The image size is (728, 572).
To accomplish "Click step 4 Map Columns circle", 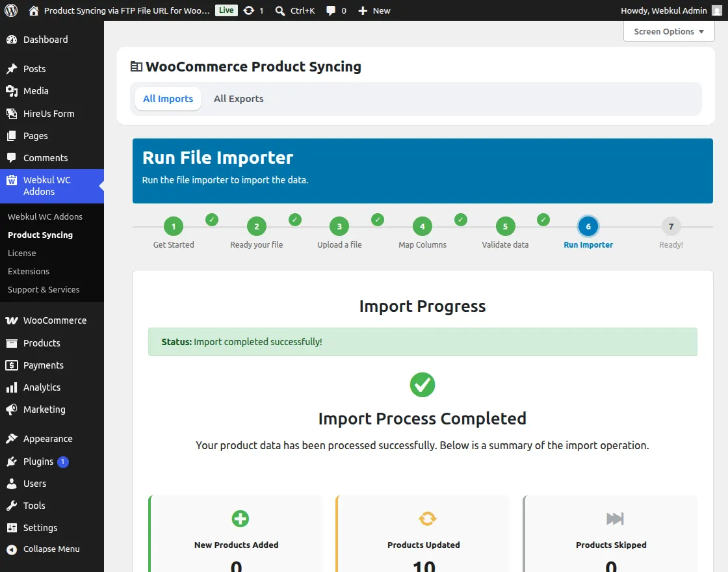I will (422, 227).
